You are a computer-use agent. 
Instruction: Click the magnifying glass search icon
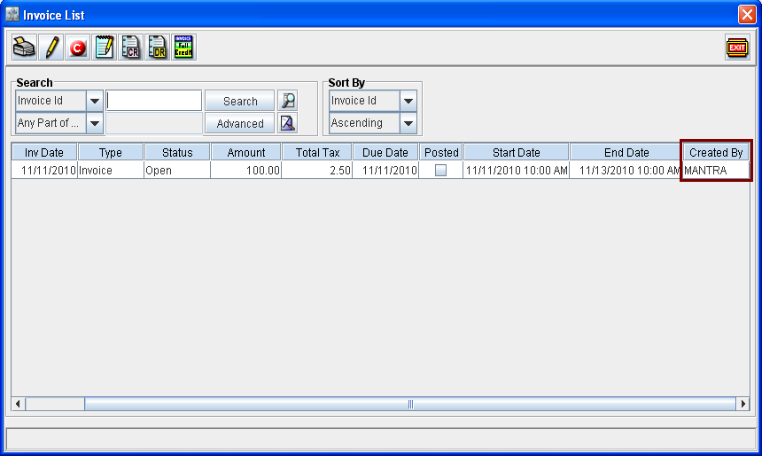[x=288, y=101]
